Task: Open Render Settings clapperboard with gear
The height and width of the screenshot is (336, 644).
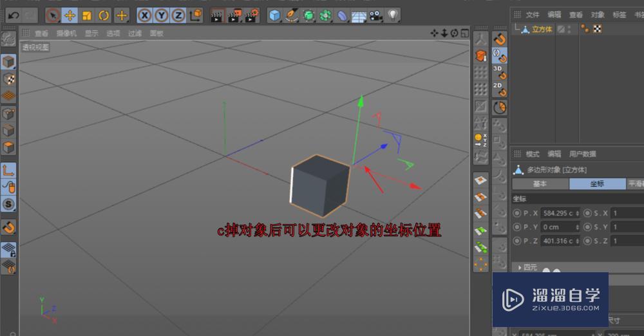Action: (x=252, y=15)
